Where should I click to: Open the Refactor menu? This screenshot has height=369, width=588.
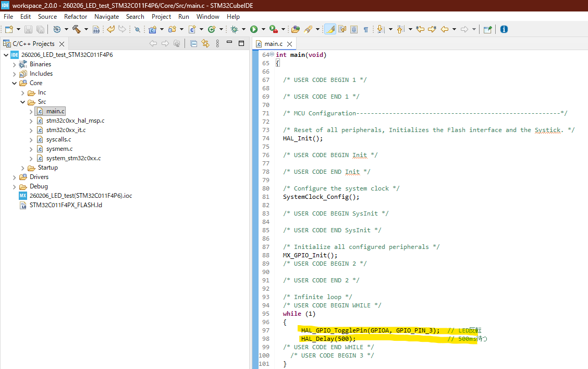pos(76,17)
